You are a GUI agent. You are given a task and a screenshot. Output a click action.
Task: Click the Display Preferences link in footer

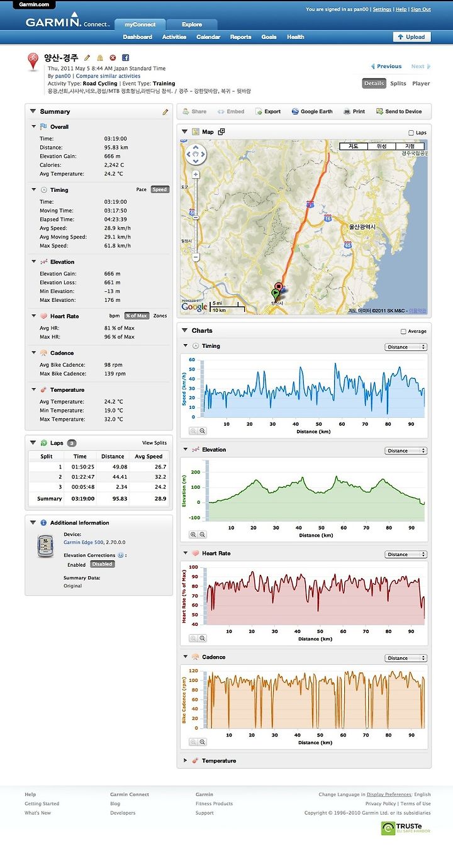pyautogui.click(x=389, y=794)
